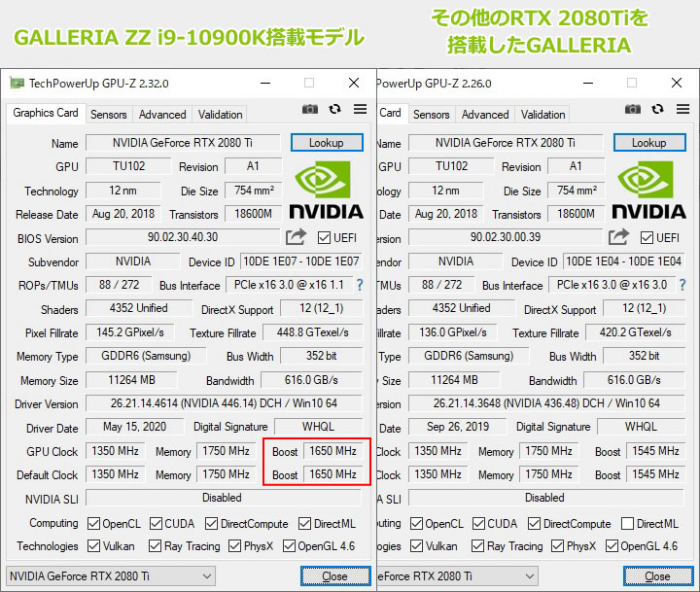Click Texture Fillrate value 420.2 GTexel/s
Image resolution: width=700 pixels, height=592 pixels.
point(636,332)
